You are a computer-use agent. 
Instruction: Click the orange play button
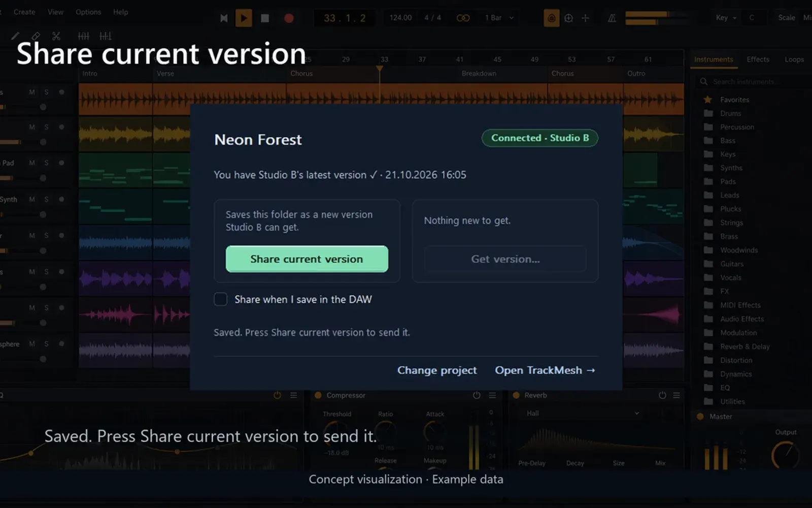[244, 18]
